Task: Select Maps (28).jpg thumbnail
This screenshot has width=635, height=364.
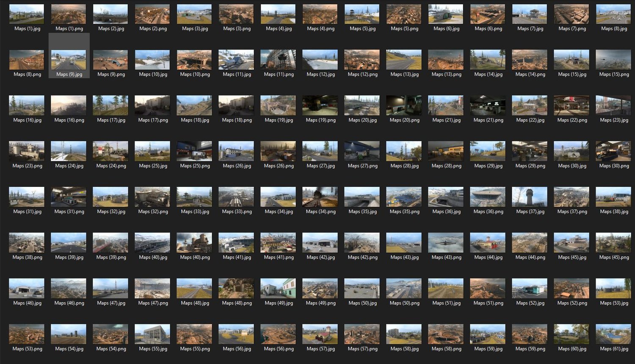Action: (x=404, y=151)
